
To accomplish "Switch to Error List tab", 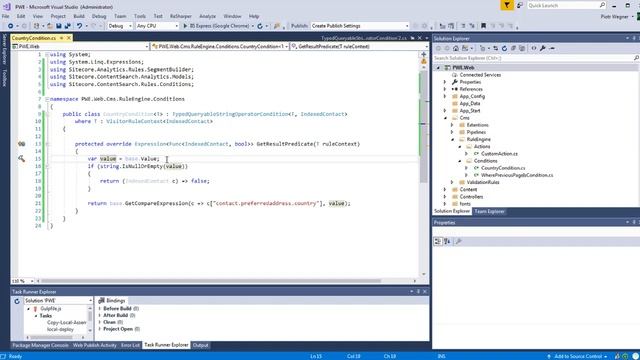I will [x=130, y=345].
